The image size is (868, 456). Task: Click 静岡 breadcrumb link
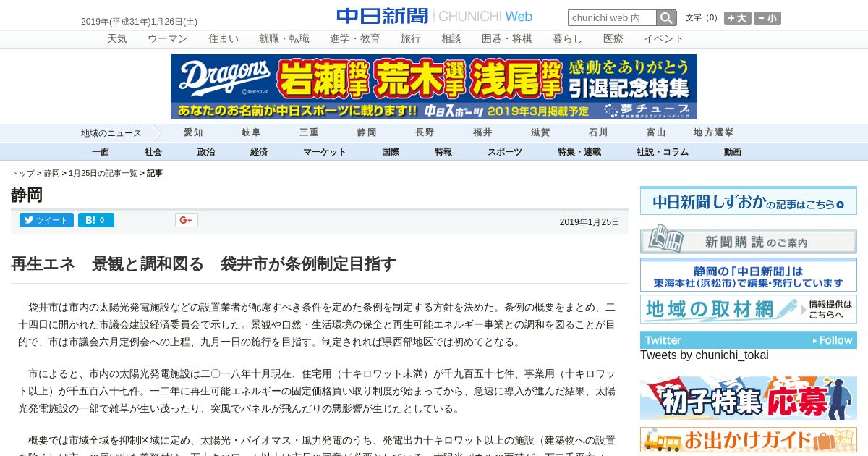pyautogui.click(x=52, y=173)
